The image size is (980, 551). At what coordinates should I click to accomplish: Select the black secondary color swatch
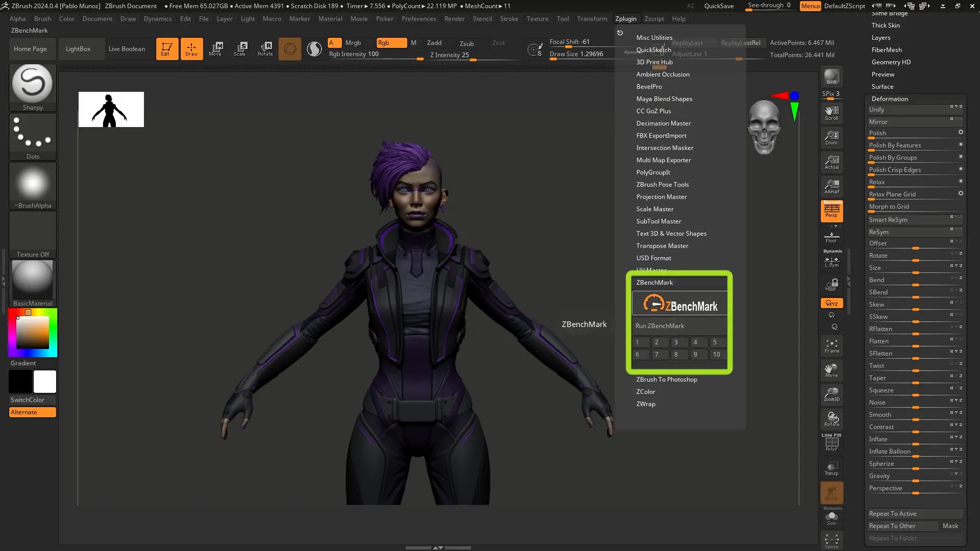tap(20, 382)
